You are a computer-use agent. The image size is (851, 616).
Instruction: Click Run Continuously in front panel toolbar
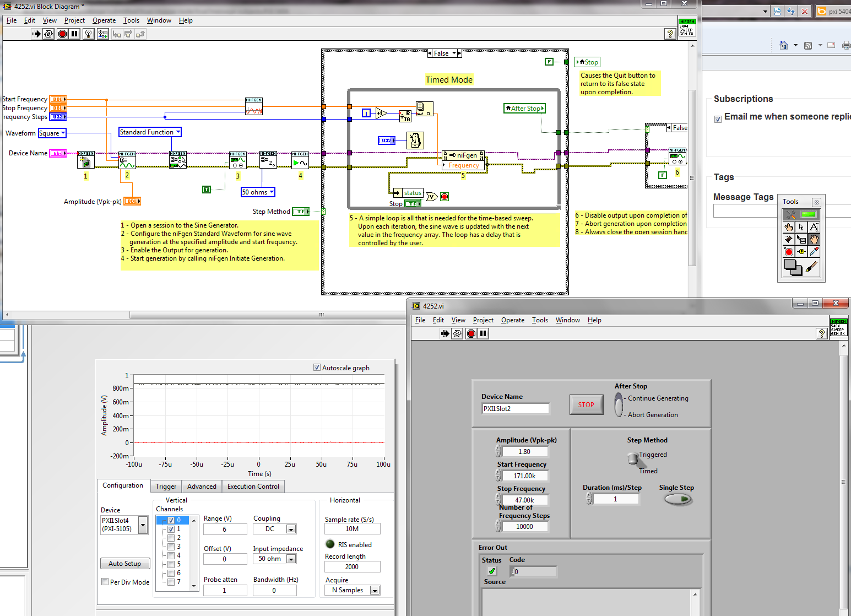pyautogui.click(x=457, y=333)
